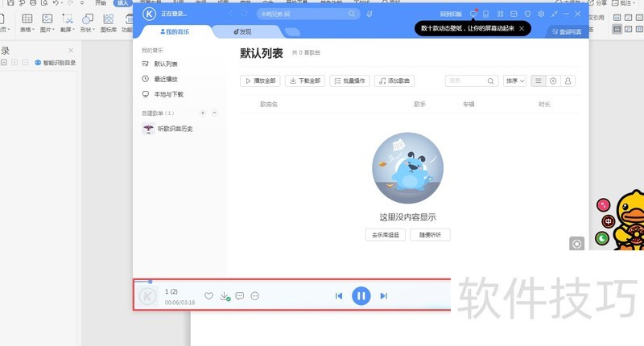Close the WPS 目录 navigation pane

coord(71,51)
